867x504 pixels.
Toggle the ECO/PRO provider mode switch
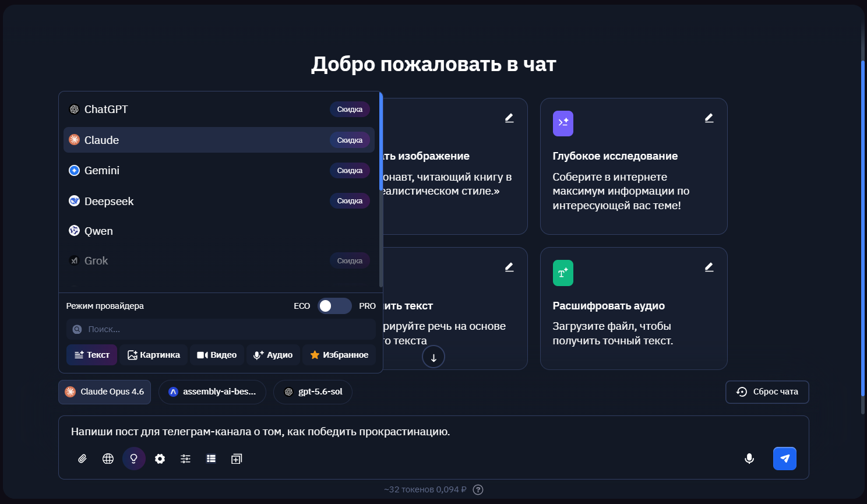coord(334,306)
